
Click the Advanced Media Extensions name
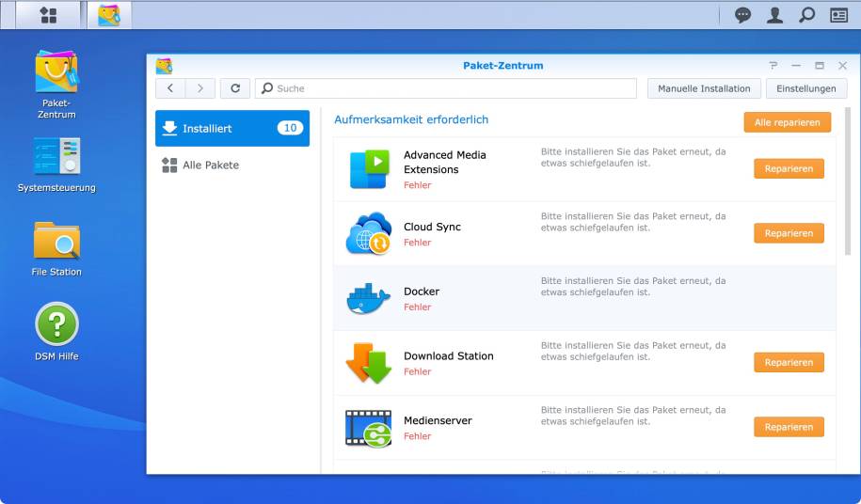pyautogui.click(x=445, y=163)
